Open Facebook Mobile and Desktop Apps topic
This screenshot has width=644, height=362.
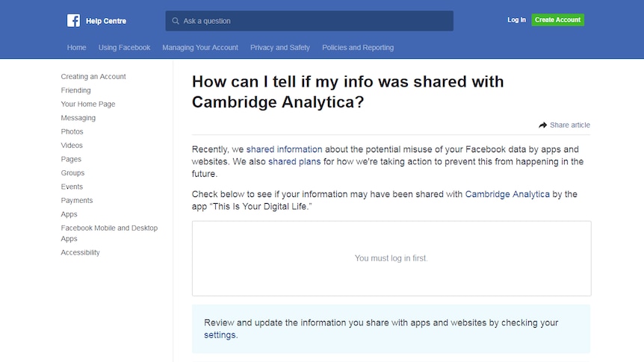109,233
